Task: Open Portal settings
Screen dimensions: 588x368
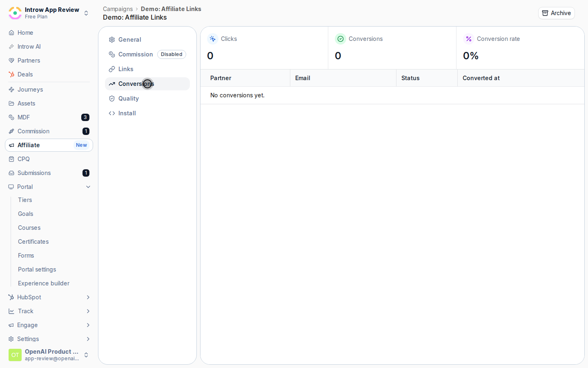Action: click(x=37, y=269)
